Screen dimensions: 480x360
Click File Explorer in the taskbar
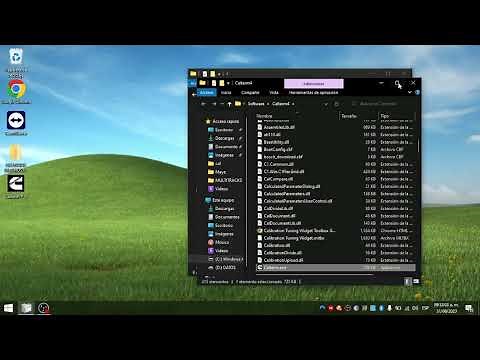pyautogui.click(x=26, y=308)
